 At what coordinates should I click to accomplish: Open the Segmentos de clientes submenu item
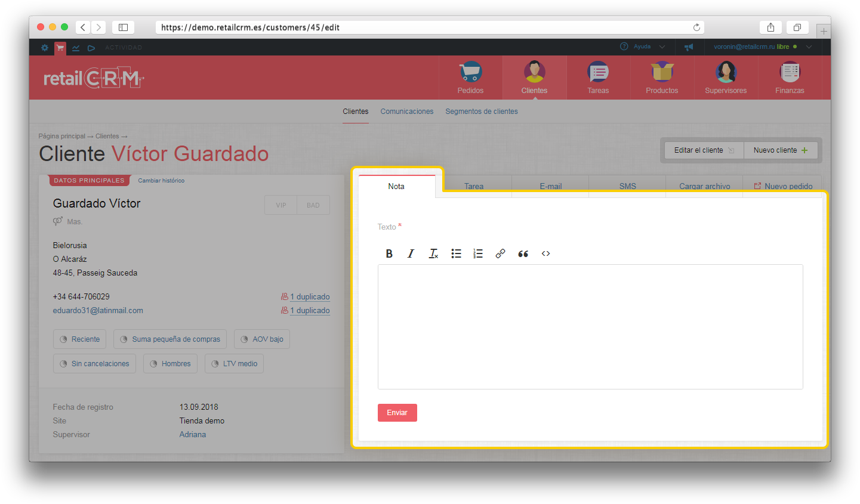coord(482,112)
